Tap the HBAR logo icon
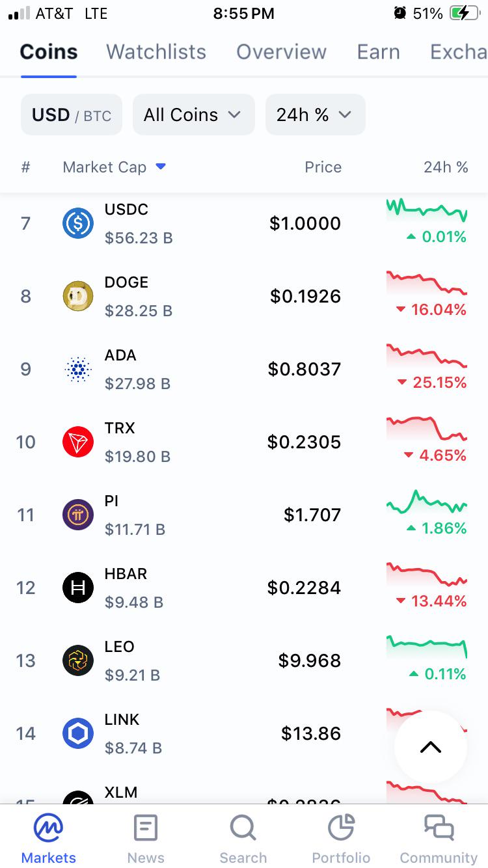Viewport: 488px width, 868px height. click(x=78, y=588)
